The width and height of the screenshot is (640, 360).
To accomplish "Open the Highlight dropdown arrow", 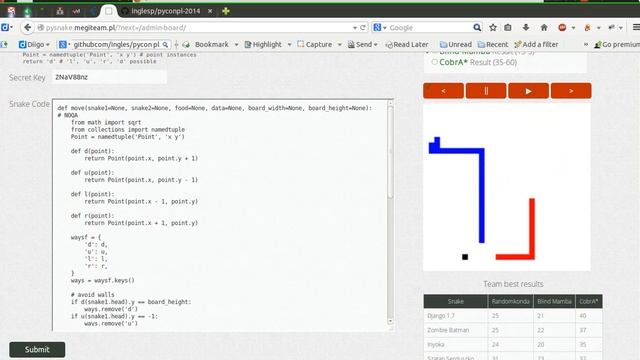I will click(x=289, y=44).
